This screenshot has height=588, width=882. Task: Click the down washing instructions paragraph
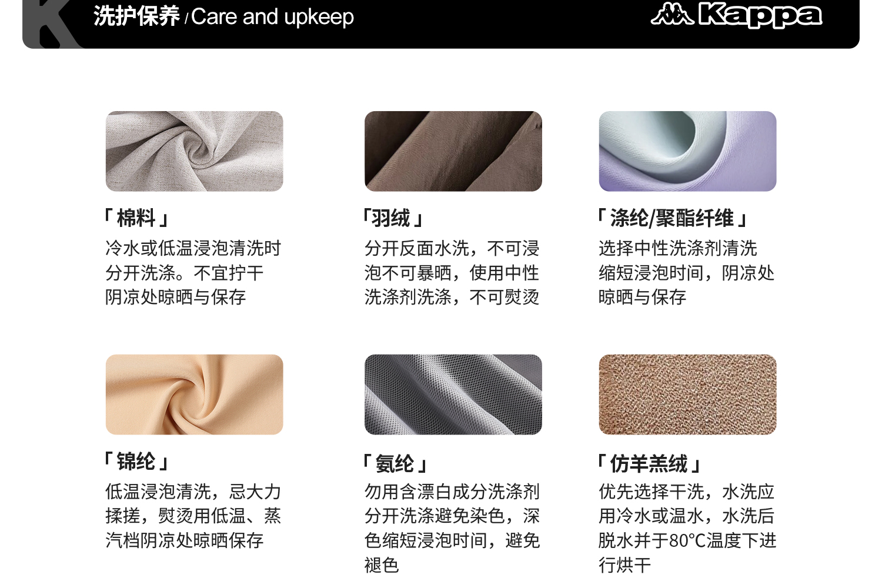click(x=452, y=273)
